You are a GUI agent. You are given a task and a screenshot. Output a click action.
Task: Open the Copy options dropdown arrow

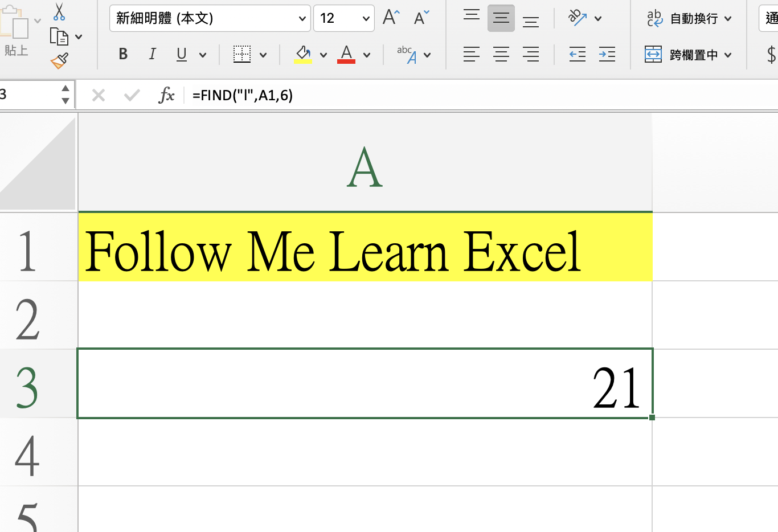(79, 37)
